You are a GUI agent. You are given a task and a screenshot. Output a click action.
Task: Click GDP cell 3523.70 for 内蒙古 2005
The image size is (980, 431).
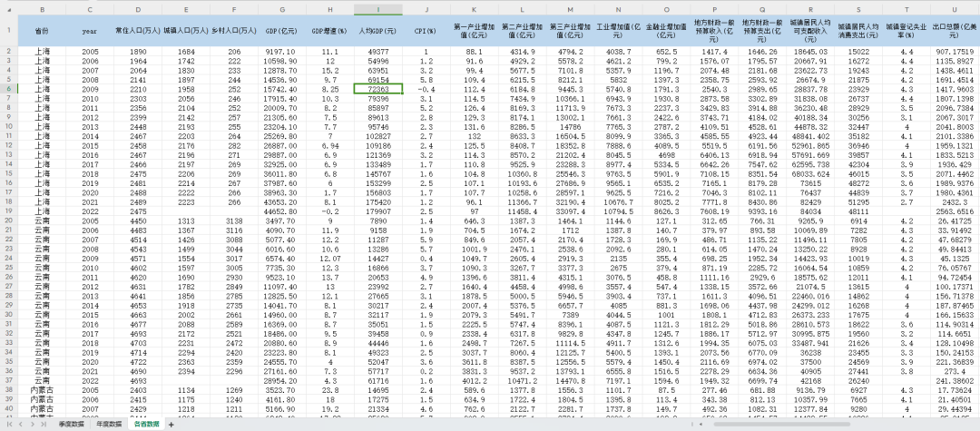point(282,389)
